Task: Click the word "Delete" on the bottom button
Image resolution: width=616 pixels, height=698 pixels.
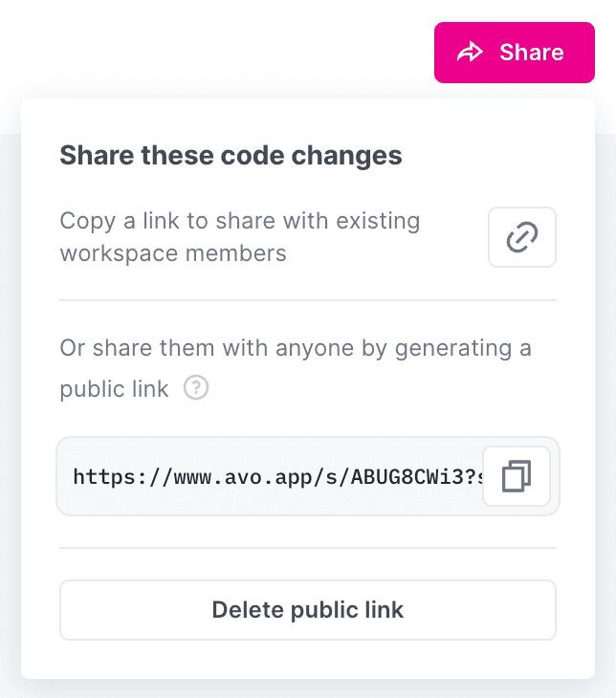Action: [244, 610]
